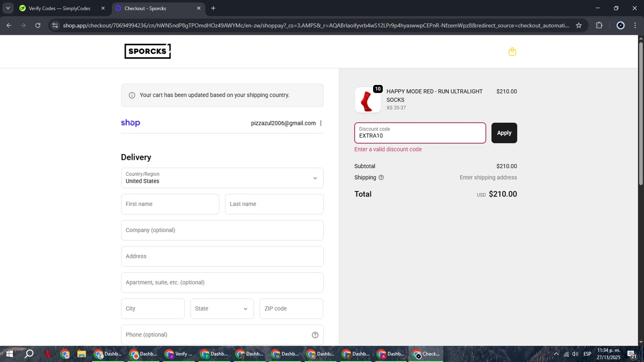Switch to the Verify taskbar Chrome window
The height and width of the screenshot is (362, 644).
click(x=179, y=354)
